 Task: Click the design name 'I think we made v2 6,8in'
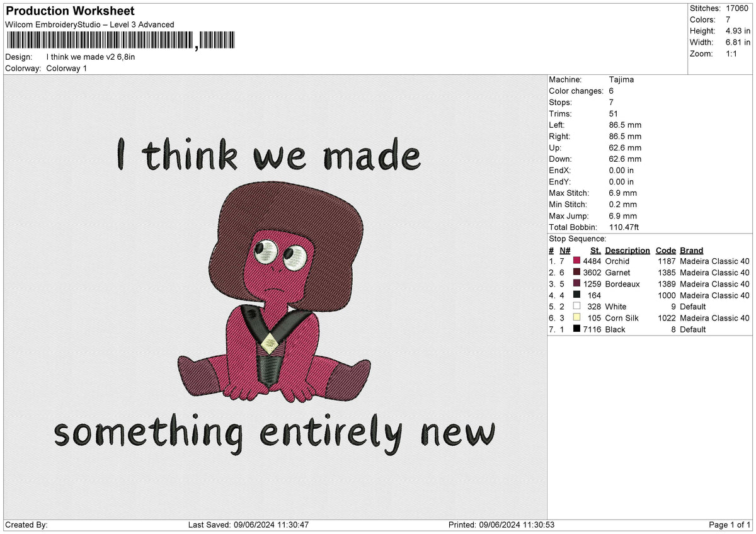(91, 57)
